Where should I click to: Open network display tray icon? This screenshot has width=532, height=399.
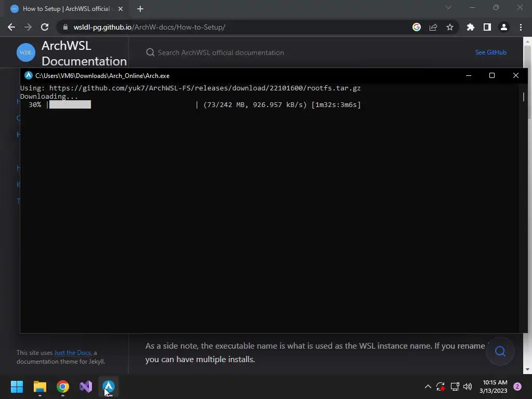[455, 387]
